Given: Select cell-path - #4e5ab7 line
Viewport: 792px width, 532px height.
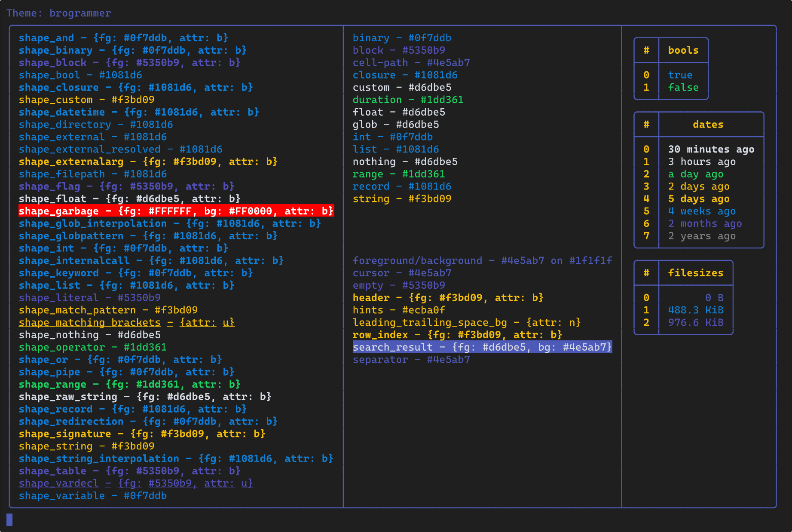Looking at the screenshot, I should coord(411,63).
